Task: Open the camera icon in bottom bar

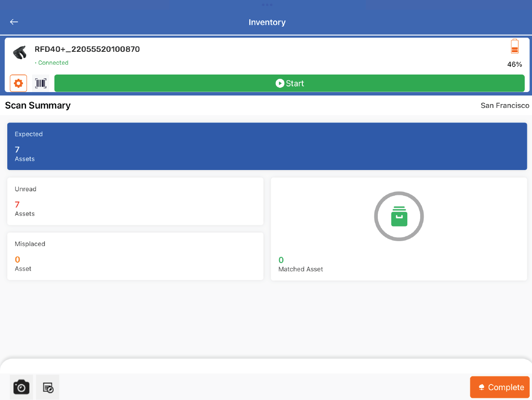Action: (21, 387)
